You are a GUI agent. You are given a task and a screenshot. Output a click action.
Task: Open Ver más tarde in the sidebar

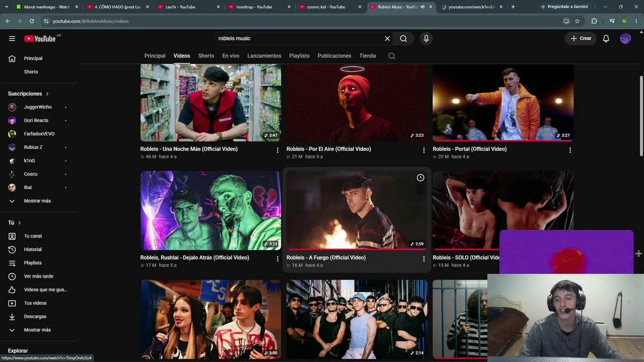tap(39, 276)
